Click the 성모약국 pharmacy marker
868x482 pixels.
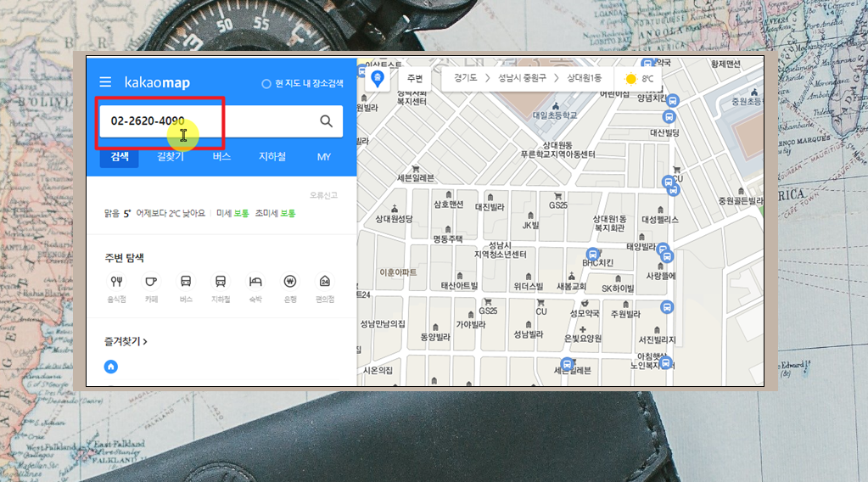coord(585,303)
